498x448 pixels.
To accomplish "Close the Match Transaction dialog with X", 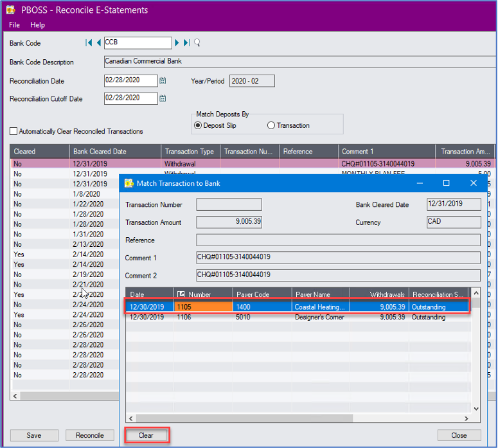I will click(474, 183).
